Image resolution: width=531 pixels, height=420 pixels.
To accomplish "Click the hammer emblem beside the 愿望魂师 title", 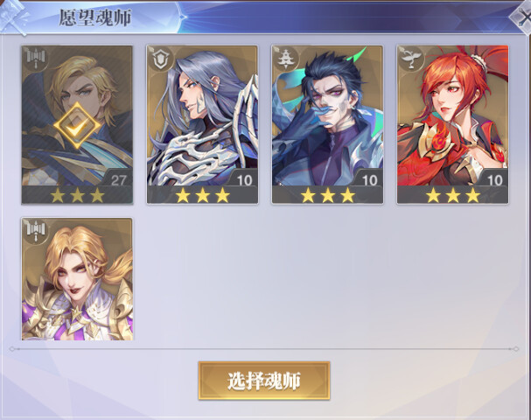I will 13,17.
